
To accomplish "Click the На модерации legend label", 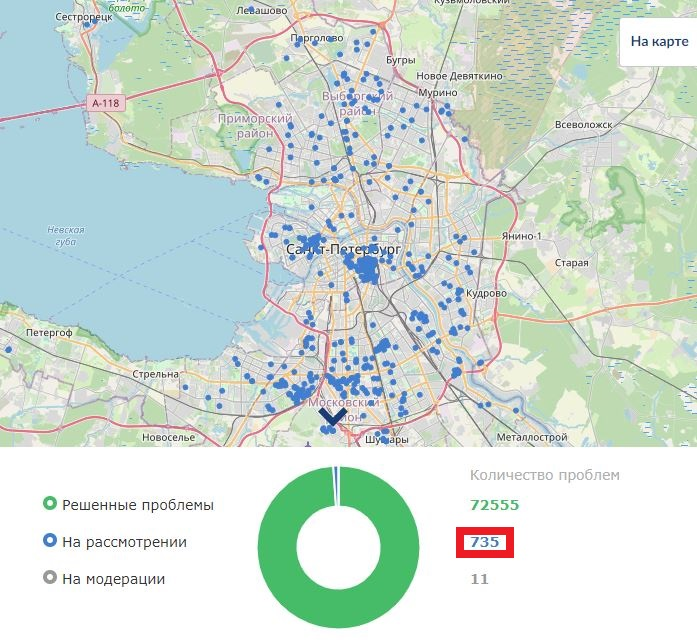I will pyautogui.click(x=113, y=579).
